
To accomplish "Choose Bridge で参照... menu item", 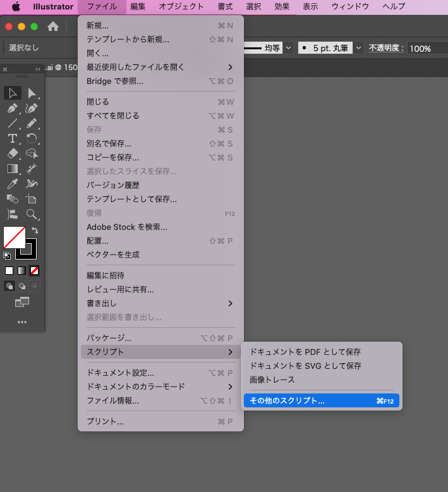I will pos(160,81).
